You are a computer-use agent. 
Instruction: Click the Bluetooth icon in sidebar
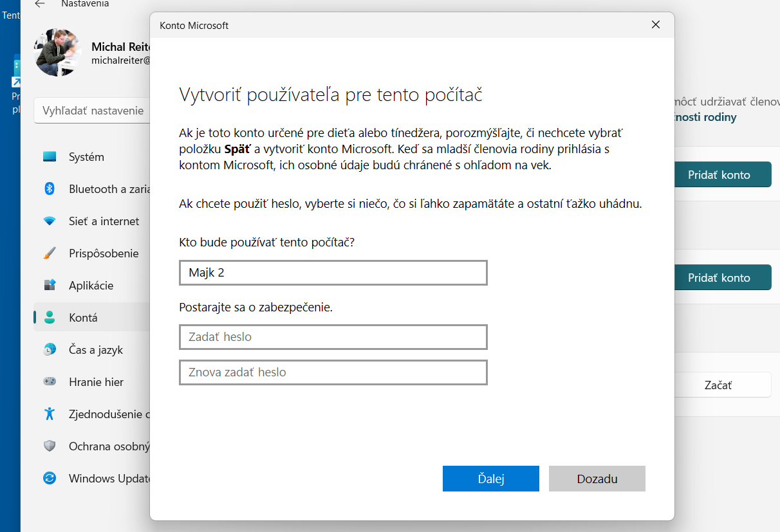[50, 189]
